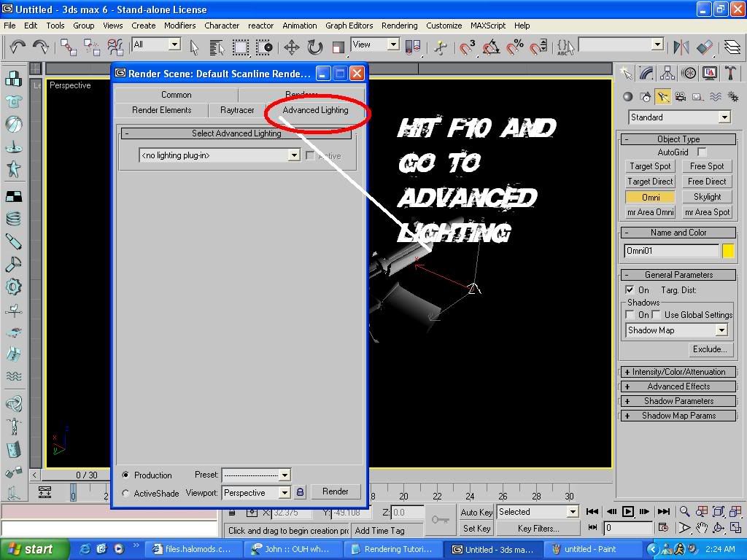This screenshot has height=560, width=747.
Task: Toggle the Angle Snap tool
Action: click(491, 47)
